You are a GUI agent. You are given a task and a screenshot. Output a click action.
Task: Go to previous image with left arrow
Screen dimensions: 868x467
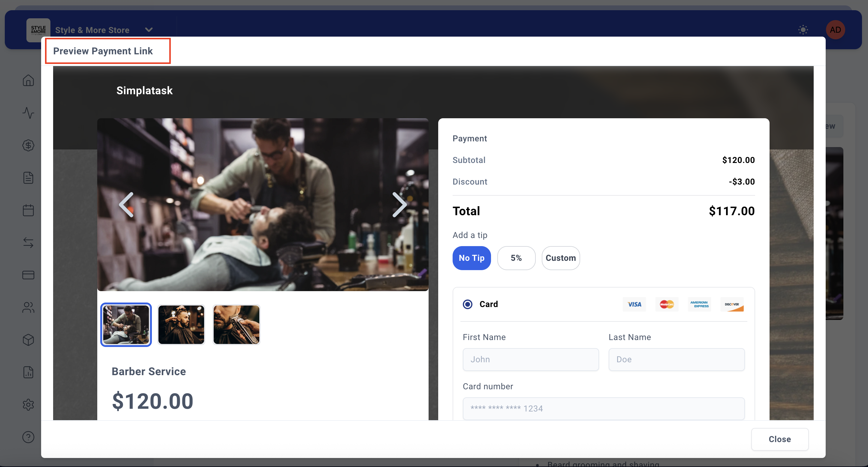126,204
